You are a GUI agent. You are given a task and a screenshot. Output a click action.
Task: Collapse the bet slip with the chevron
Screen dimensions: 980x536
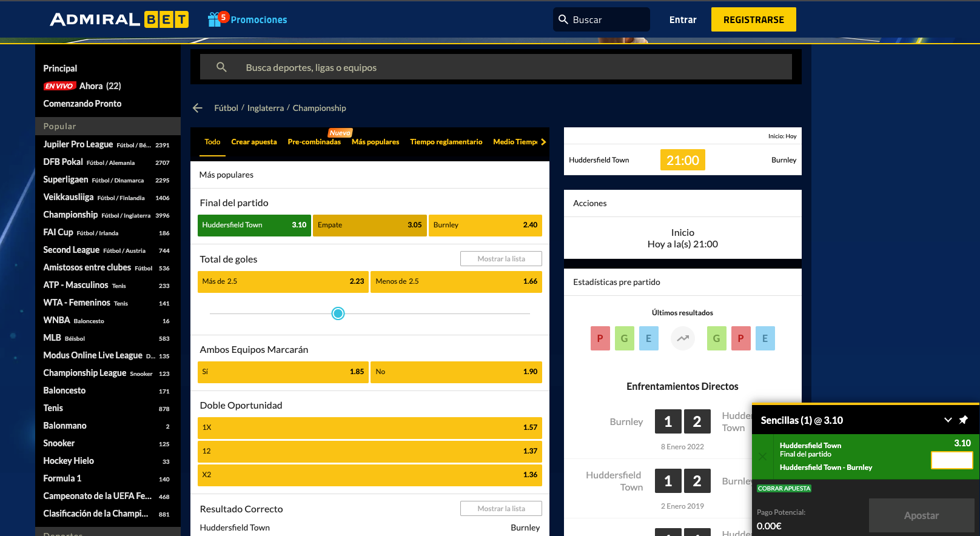(x=948, y=420)
